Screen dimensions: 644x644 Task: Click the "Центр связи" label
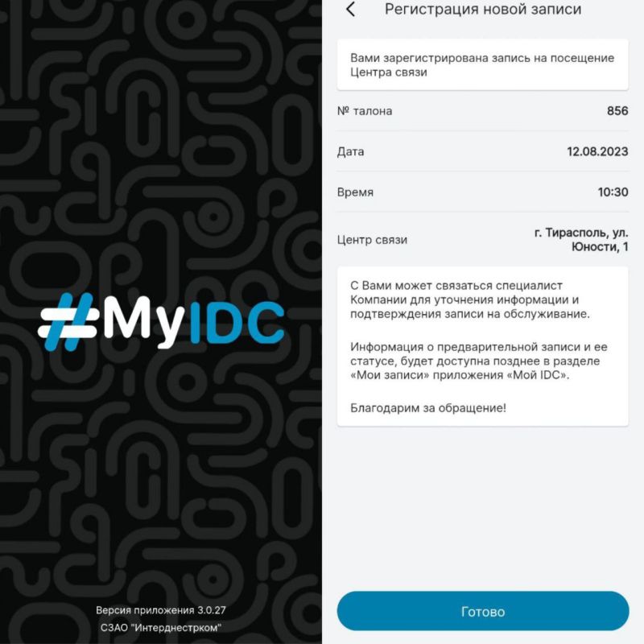pyautogui.click(x=372, y=240)
